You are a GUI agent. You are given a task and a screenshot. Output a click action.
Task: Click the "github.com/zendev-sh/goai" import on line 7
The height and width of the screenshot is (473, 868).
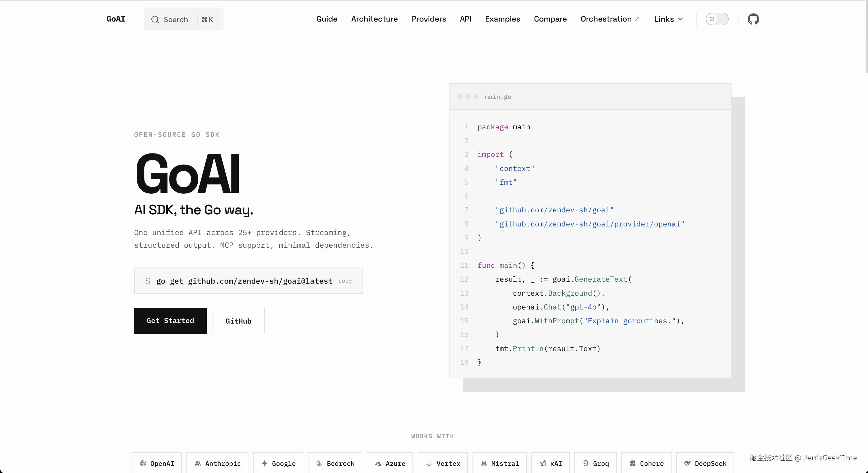(554, 210)
